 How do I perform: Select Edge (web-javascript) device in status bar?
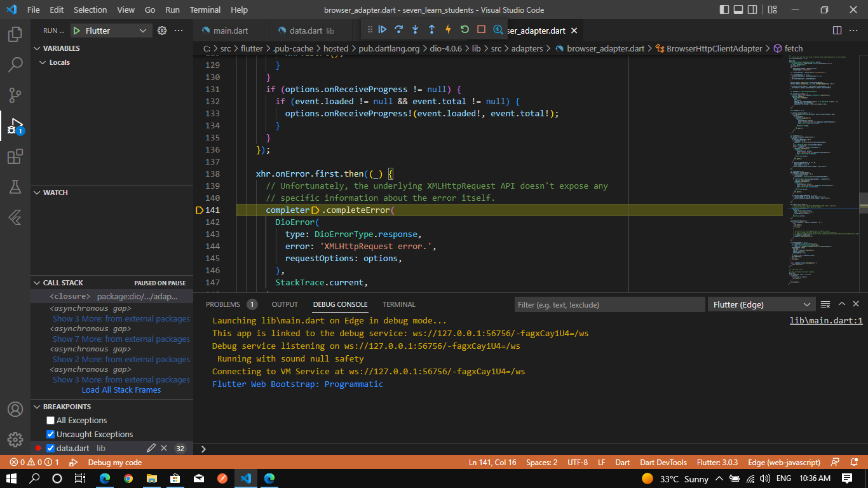784,463
